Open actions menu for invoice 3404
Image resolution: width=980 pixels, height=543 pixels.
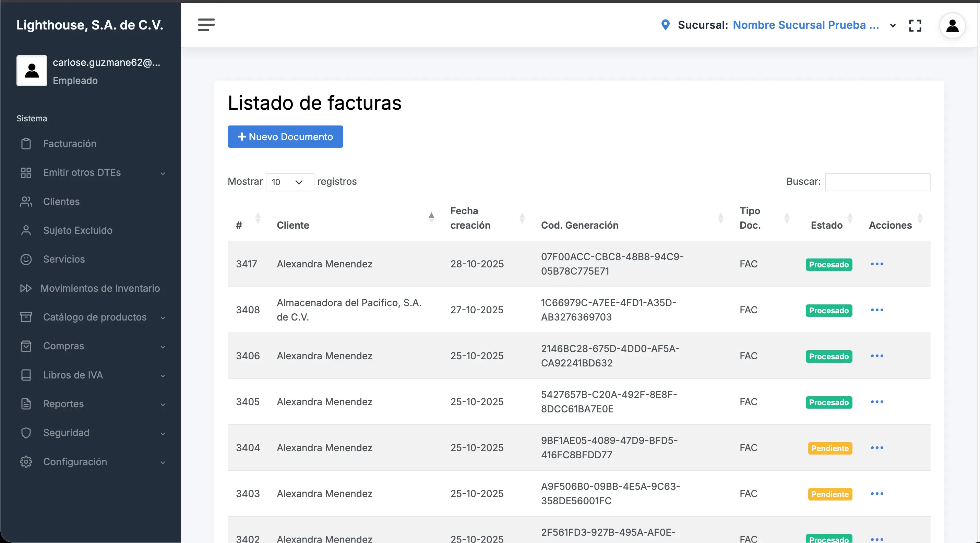pyautogui.click(x=877, y=448)
